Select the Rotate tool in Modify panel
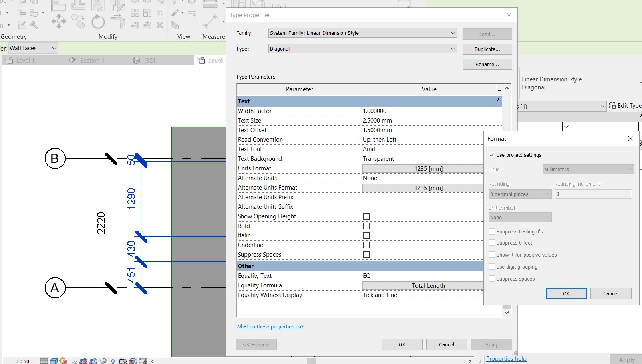The height and width of the screenshot is (364, 642). point(98,22)
